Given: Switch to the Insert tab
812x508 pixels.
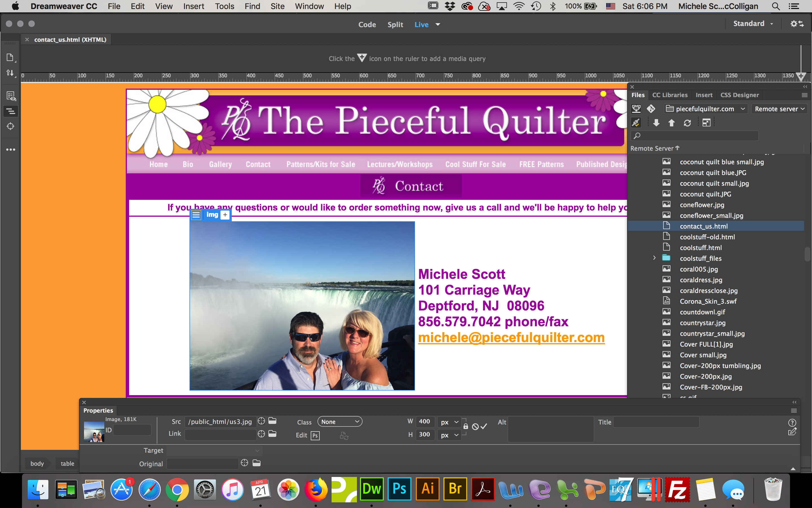Looking at the screenshot, I should (704, 95).
